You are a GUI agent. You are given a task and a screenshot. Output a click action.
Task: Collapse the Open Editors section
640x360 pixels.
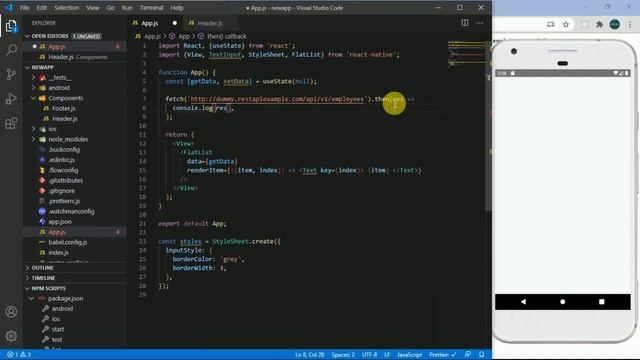pos(27,36)
